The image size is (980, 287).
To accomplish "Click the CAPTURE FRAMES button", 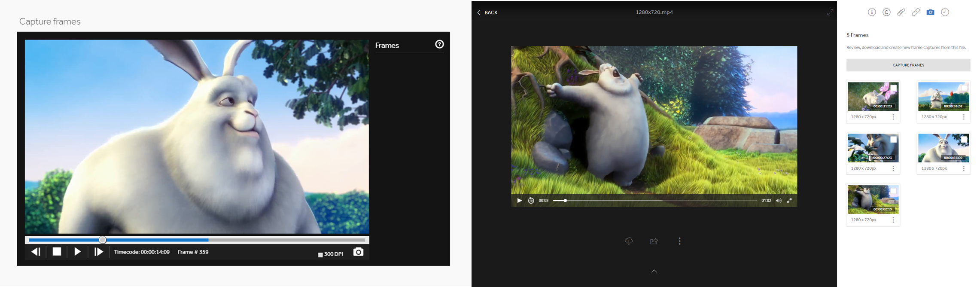I will 908,65.
